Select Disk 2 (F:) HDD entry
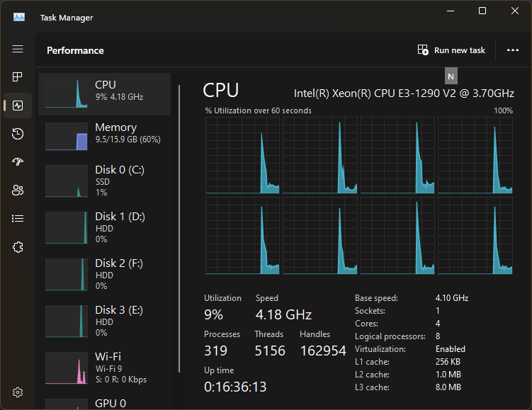The height and width of the screenshot is (410, 532). pyautogui.click(x=105, y=274)
